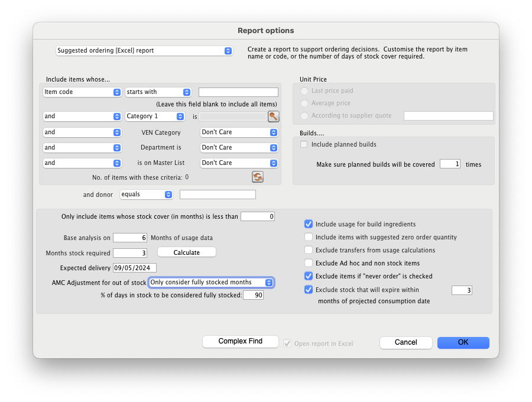The width and height of the screenshot is (532, 402).
Task: Click the Calculate button
Action: 186,252
